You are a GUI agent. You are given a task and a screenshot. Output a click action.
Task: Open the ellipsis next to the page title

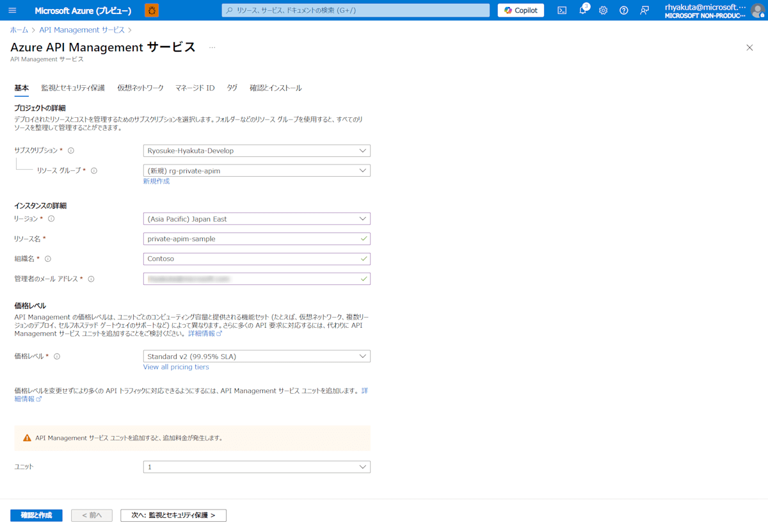(212, 47)
